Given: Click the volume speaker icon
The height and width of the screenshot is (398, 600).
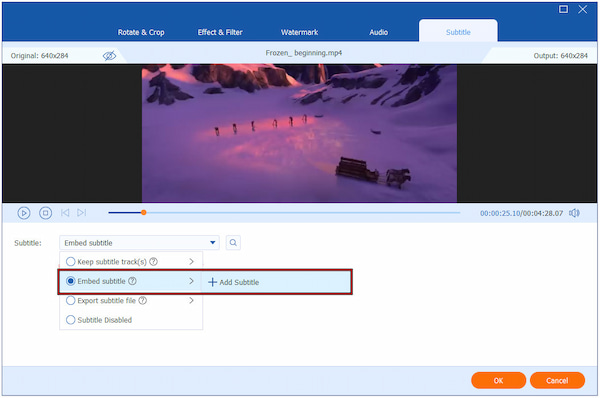Looking at the screenshot, I should click(x=574, y=213).
